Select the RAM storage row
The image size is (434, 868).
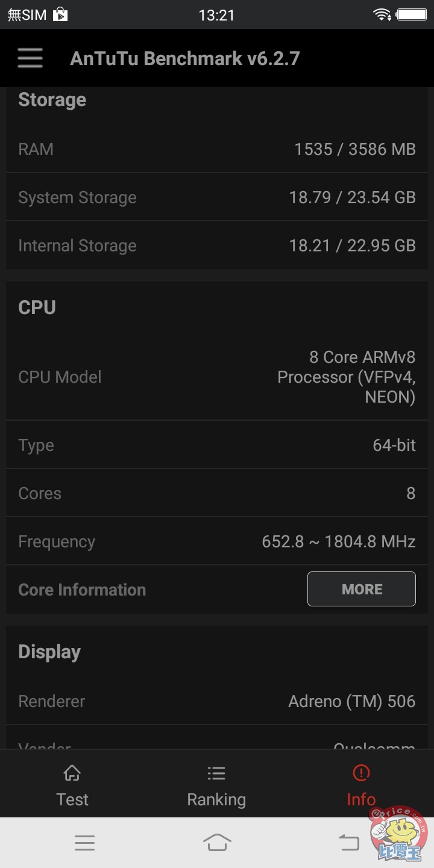(217, 149)
